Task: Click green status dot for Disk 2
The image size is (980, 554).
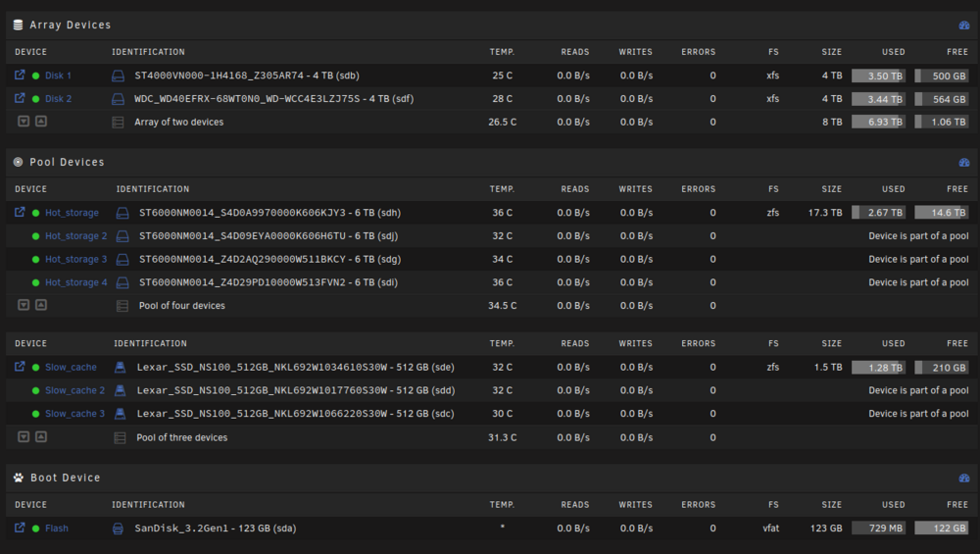Action: coord(35,99)
